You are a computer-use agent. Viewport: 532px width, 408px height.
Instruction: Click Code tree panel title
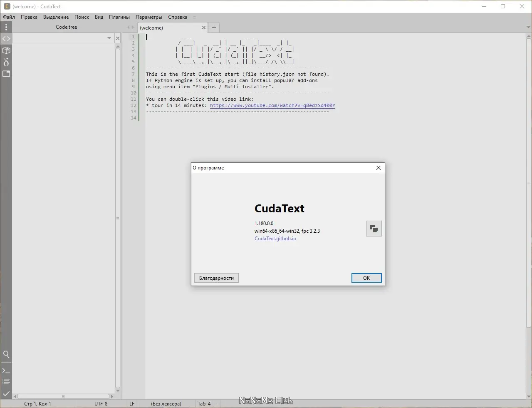click(67, 27)
